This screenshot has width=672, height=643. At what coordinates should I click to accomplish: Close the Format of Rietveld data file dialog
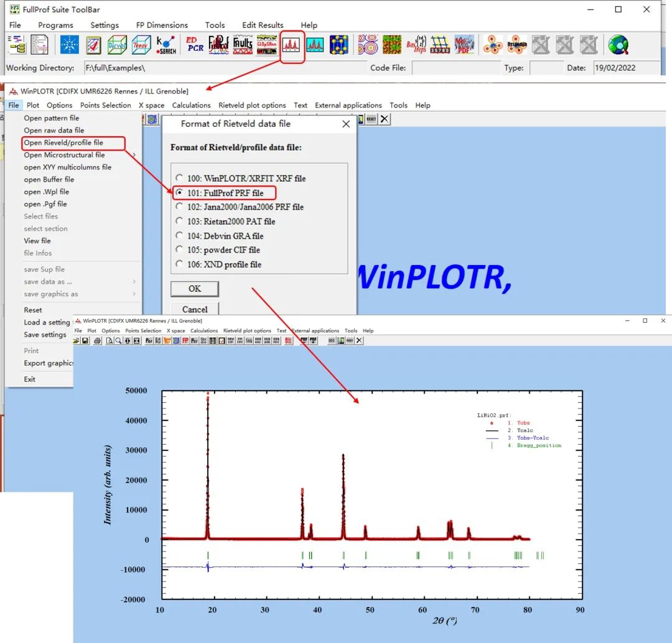click(x=346, y=124)
